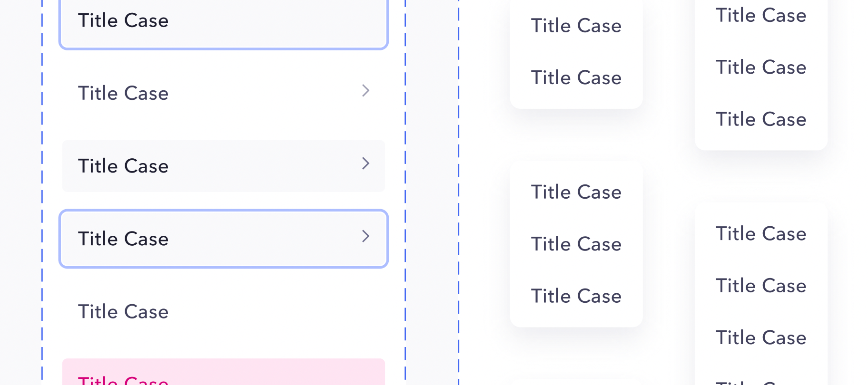Select the last Title Case in lower middle card
This screenshot has width=868, height=385.
point(576,296)
